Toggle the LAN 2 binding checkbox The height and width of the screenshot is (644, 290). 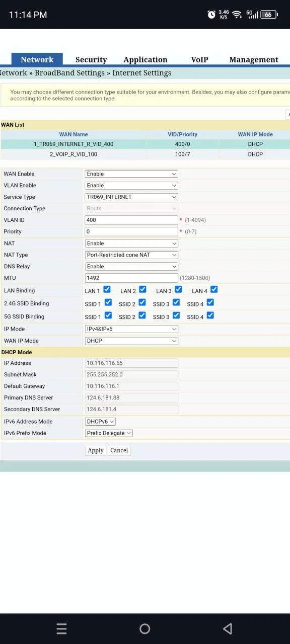142,289
